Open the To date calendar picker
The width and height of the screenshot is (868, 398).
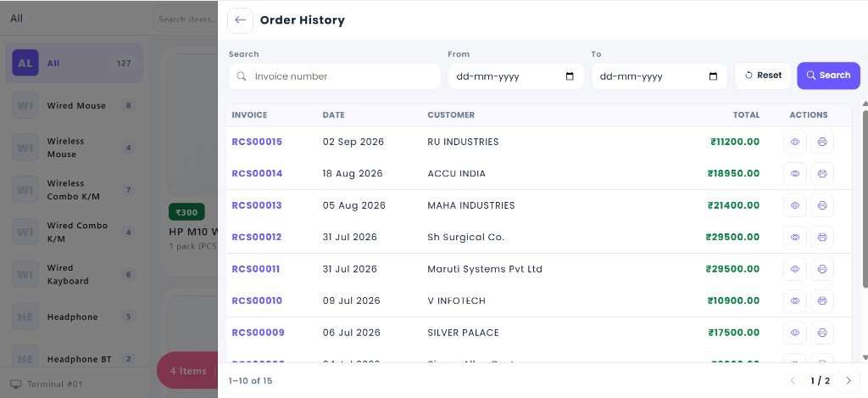[x=713, y=76]
